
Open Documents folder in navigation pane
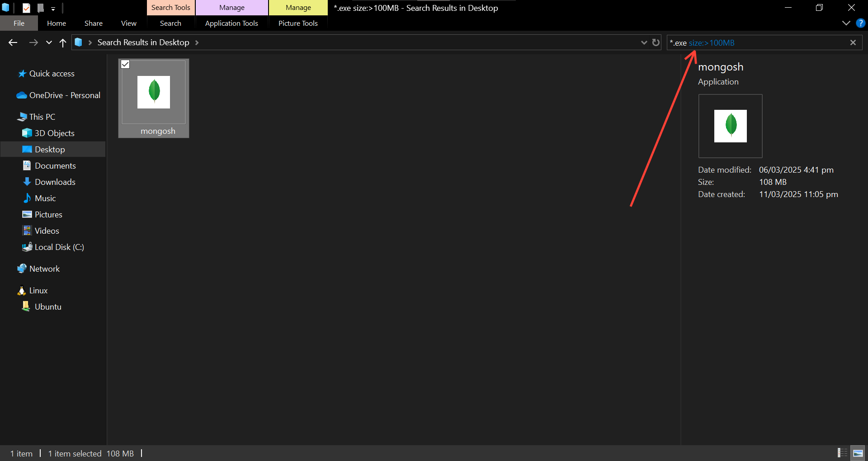coord(55,166)
